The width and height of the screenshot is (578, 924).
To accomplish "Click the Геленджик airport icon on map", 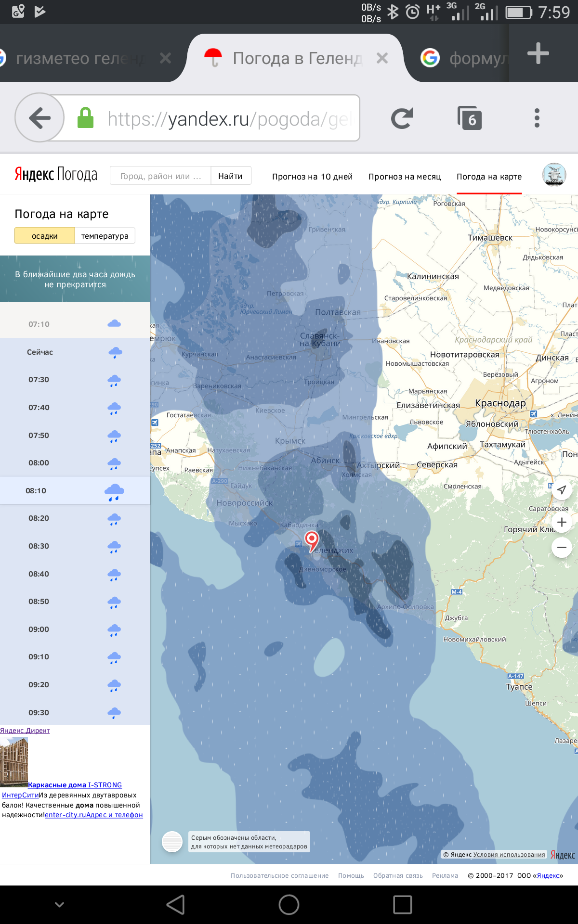I will tap(299, 544).
